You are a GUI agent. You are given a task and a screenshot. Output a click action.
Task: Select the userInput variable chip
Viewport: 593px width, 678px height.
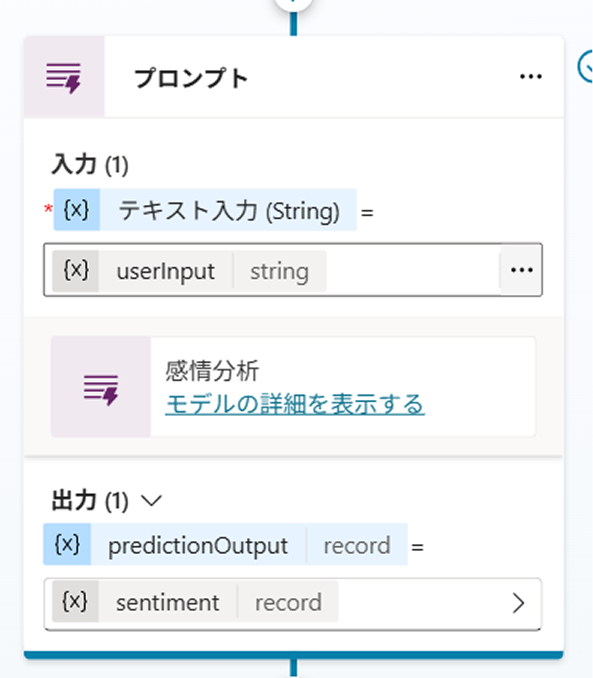tap(189, 271)
